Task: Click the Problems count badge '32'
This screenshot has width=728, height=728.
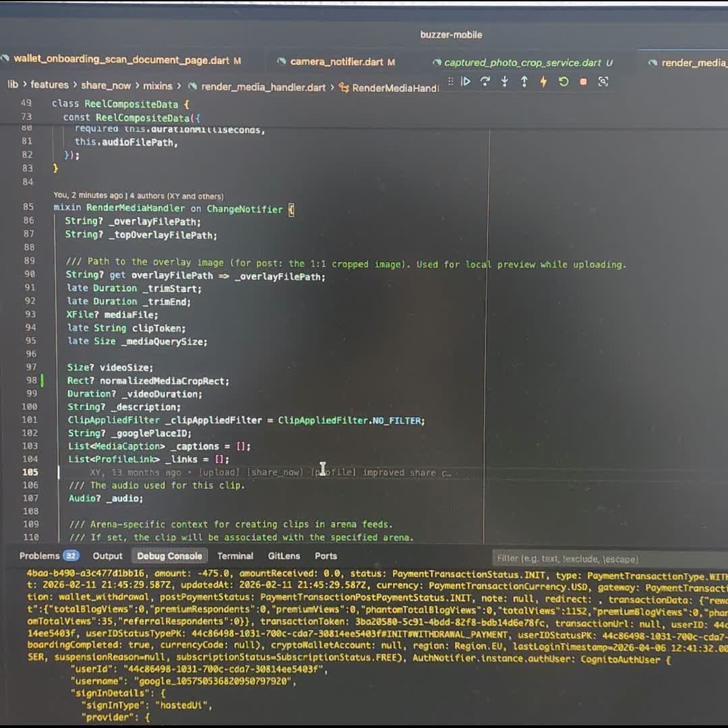Action: tap(71, 555)
